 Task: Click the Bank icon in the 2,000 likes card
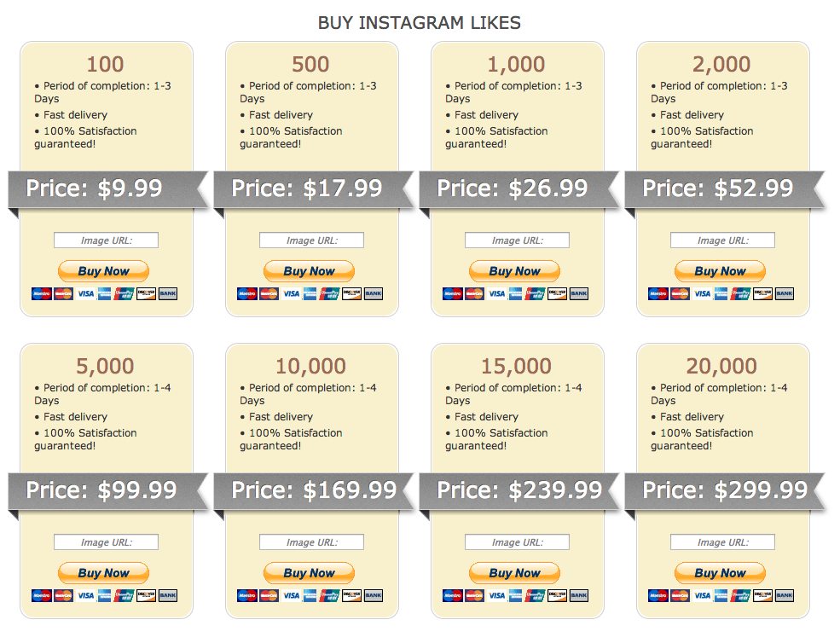tap(785, 293)
